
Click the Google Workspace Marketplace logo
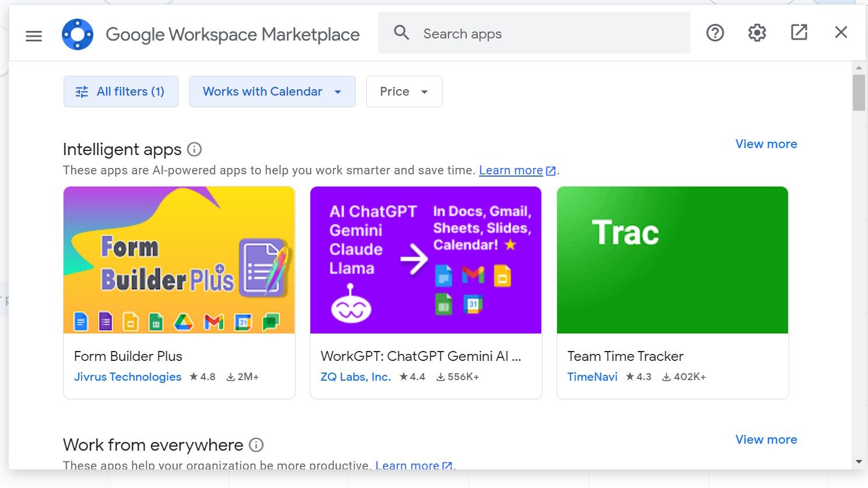78,34
